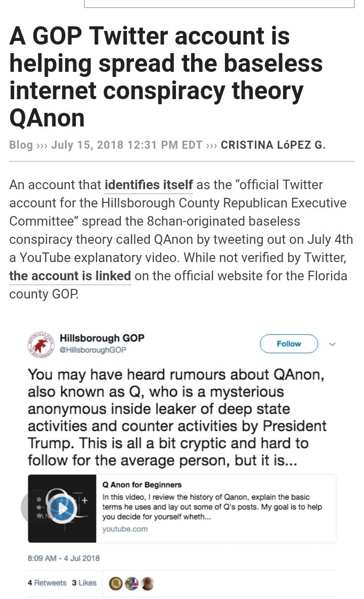Play the Q Anon for Beginners video
Image resolution: width=364 pixels, height=599 pixels.
tap(62, 507)
